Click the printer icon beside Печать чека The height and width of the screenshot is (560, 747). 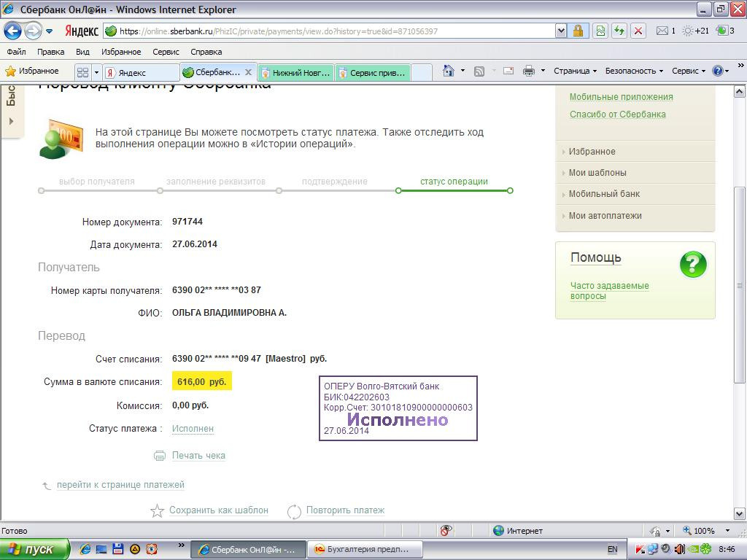pos(160,456)
